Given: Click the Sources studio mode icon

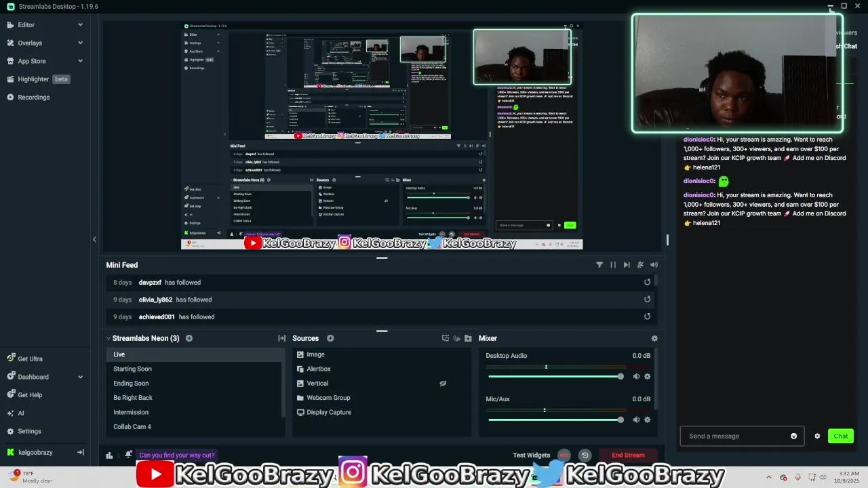Looking at the screenshot, I should 446,338.
